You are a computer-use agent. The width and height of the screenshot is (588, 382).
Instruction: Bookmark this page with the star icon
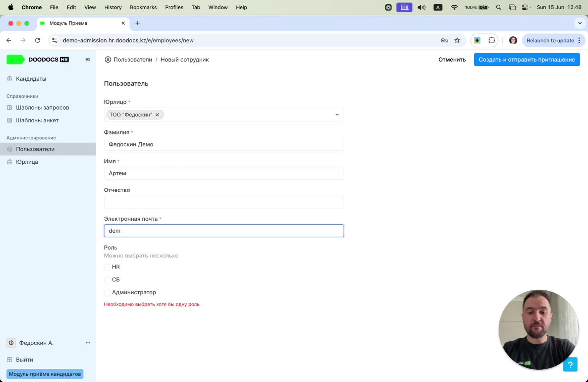pyautogui.click(x=457, y=40)
